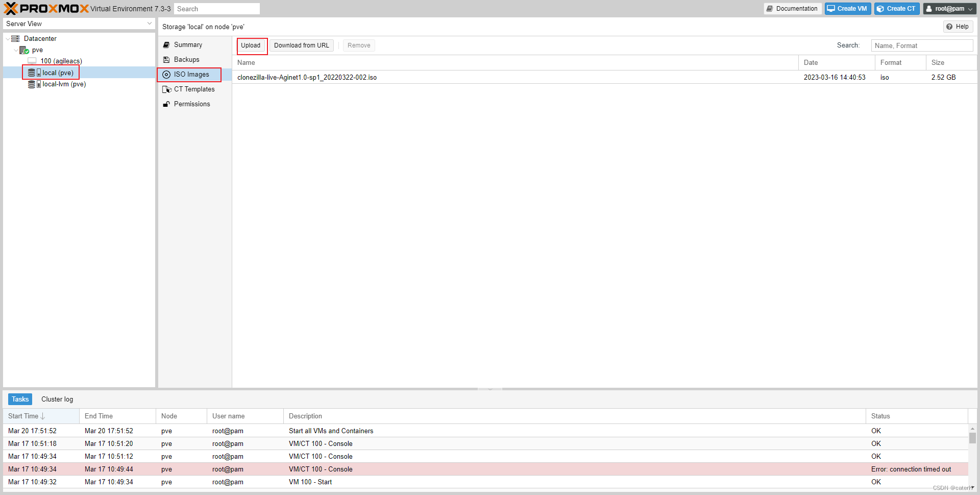980x495 pixels.
Task: Click Download from URL button
Action: (302, 45)
